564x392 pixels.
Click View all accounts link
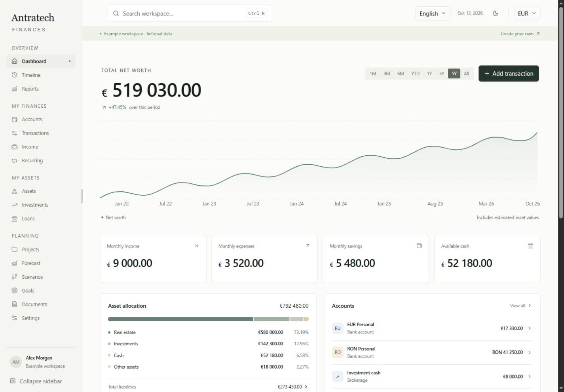click(x=520, y=306)
